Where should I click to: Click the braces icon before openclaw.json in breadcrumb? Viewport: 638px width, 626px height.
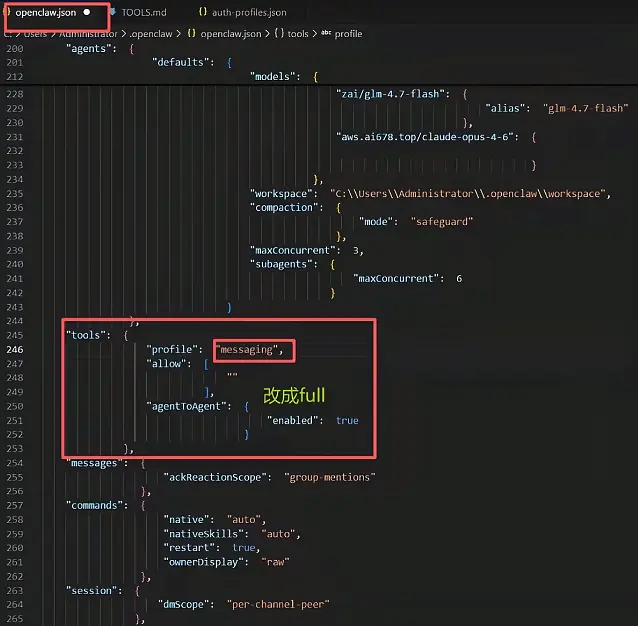(x=191, y=33)
